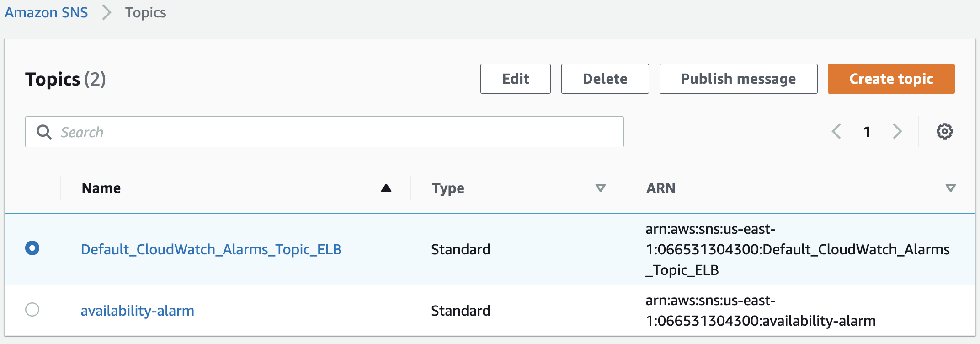Click page number 1
980x344 pixels.
[x=867, y=132]
